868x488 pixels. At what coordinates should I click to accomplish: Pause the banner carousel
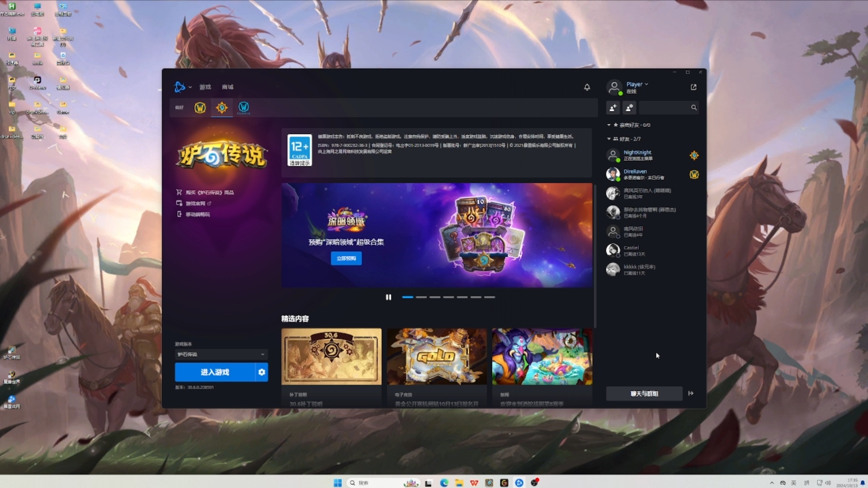[x=388, y=297]
